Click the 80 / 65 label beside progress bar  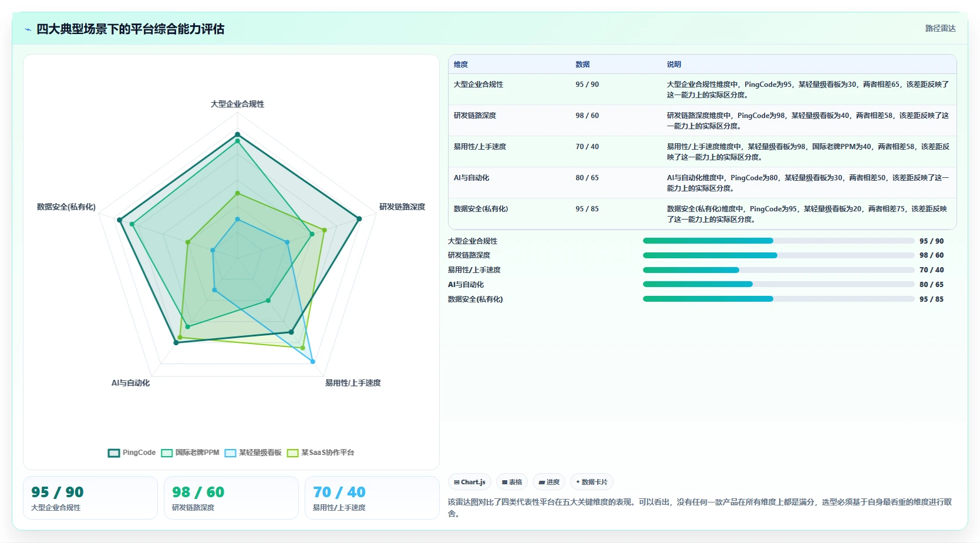pos(931,284)
